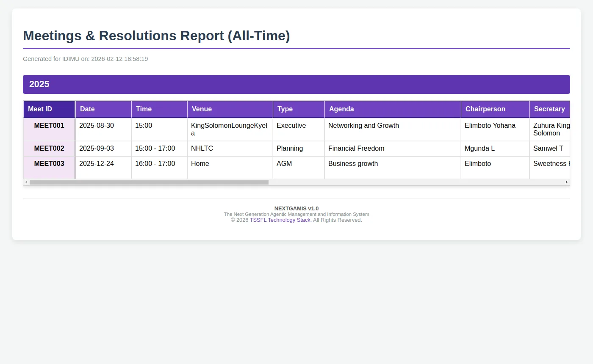Click the horizontal scrollbar right arrow
This screenshot has width=593, height=364.
(x=566, y=182)
